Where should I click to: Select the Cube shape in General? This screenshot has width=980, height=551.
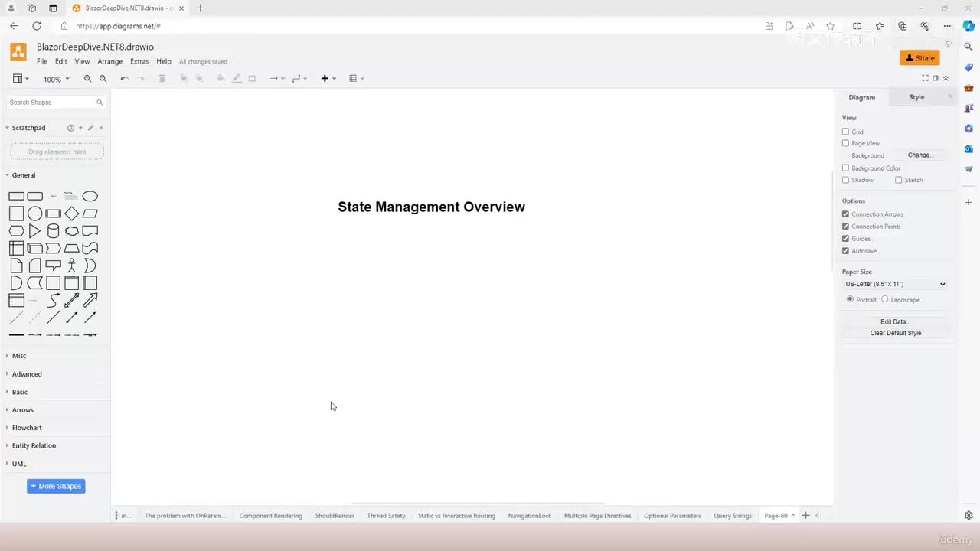[x=34, y=248]
